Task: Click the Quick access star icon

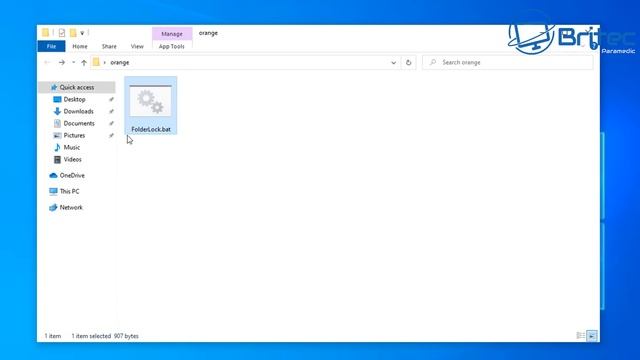Action: (53, 87)
